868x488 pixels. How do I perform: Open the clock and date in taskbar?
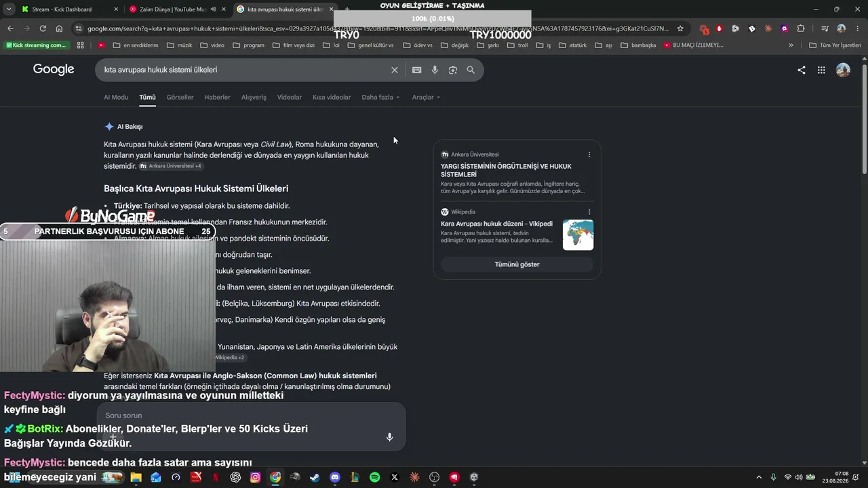click(835, 477)
